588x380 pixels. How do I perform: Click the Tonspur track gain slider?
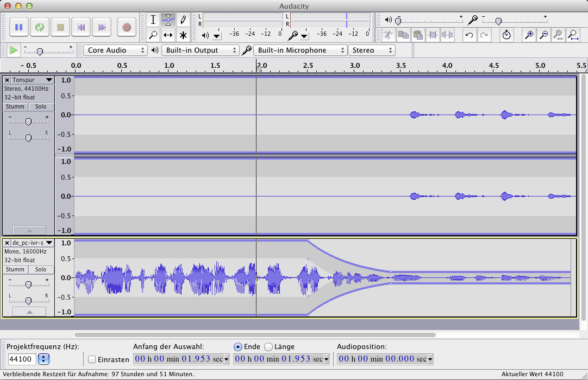point(28,121)
